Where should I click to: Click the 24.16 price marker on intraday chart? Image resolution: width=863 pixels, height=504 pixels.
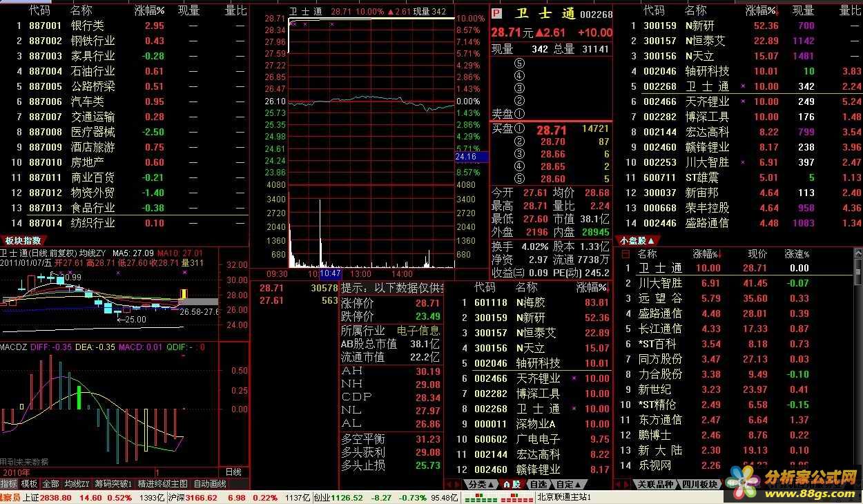[472, 157]
